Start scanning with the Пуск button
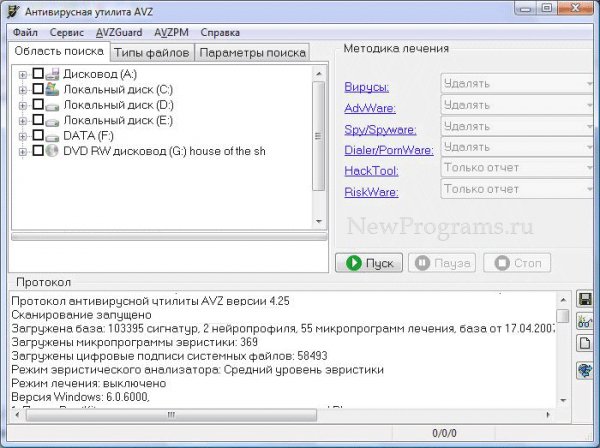This screenshot has height=448, width=600. 369,263
